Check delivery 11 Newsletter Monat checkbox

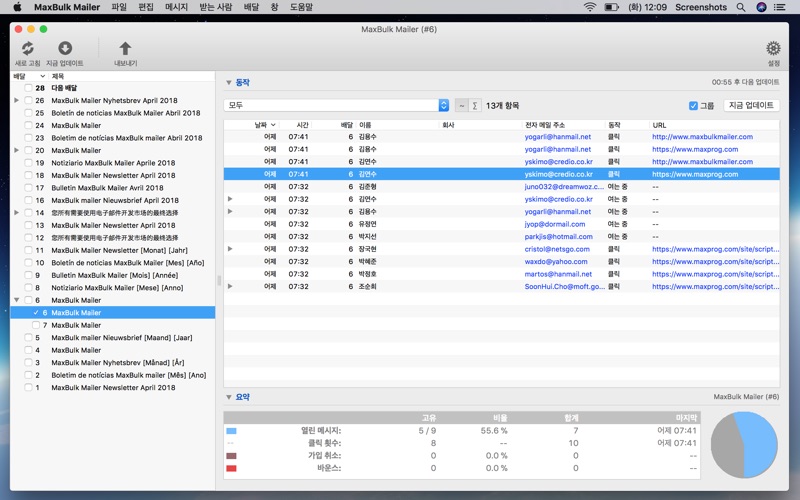pyautogui.click(x=29, y=250)
